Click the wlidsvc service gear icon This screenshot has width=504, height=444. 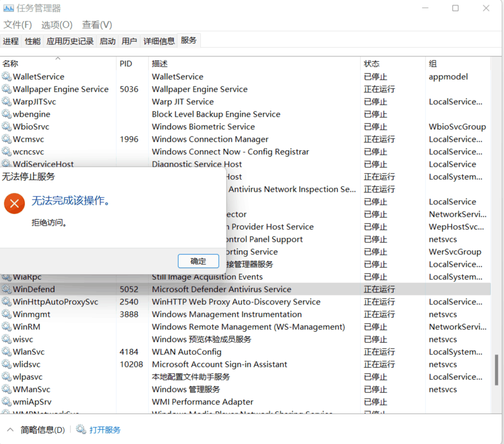tap(7, 364)
